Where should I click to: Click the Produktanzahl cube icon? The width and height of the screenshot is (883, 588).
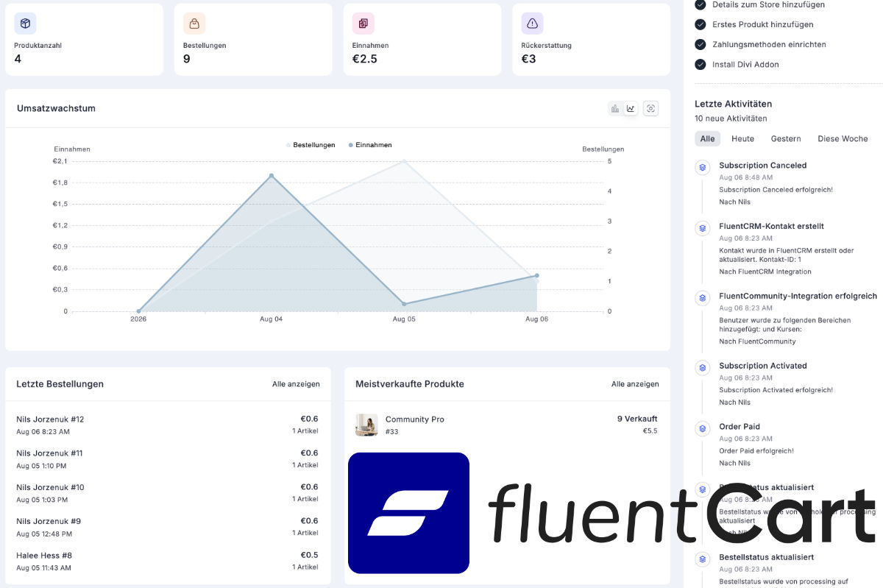pyautogui.click(x=25, y=24)
